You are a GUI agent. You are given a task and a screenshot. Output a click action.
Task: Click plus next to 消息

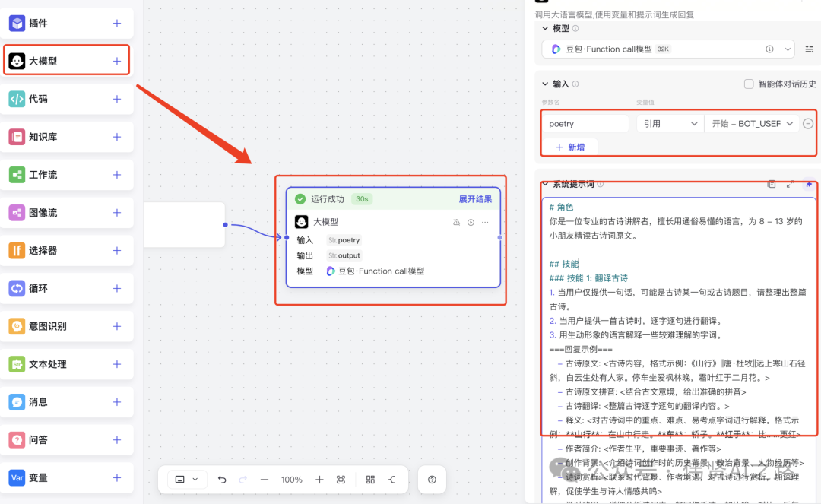point(117,402)
